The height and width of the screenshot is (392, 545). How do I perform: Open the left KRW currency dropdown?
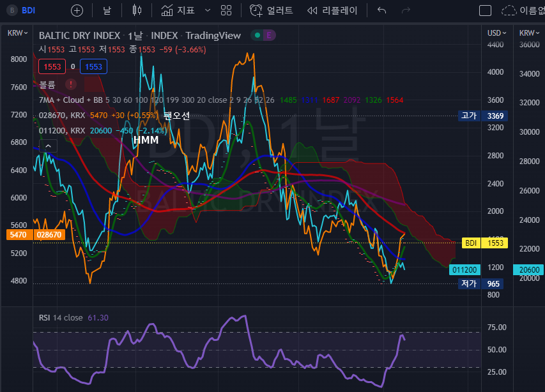tap(15, 33)
